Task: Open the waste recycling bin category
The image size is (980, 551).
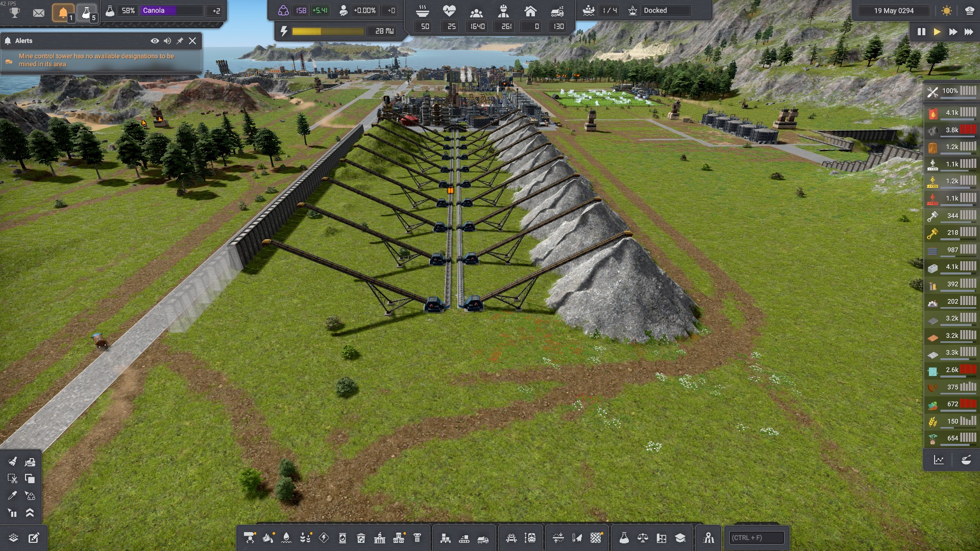Action: [x=361, y=538]
